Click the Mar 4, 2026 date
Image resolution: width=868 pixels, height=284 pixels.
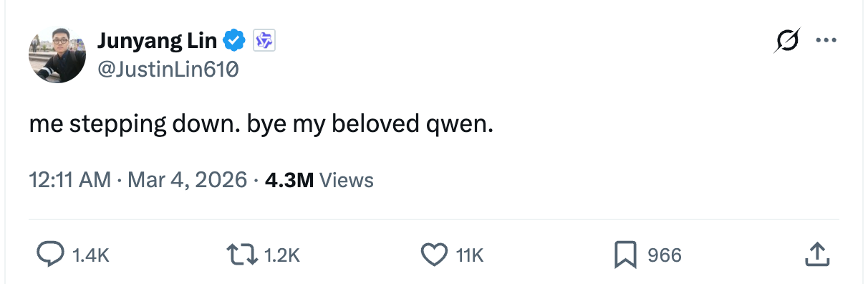pos(187,179)
